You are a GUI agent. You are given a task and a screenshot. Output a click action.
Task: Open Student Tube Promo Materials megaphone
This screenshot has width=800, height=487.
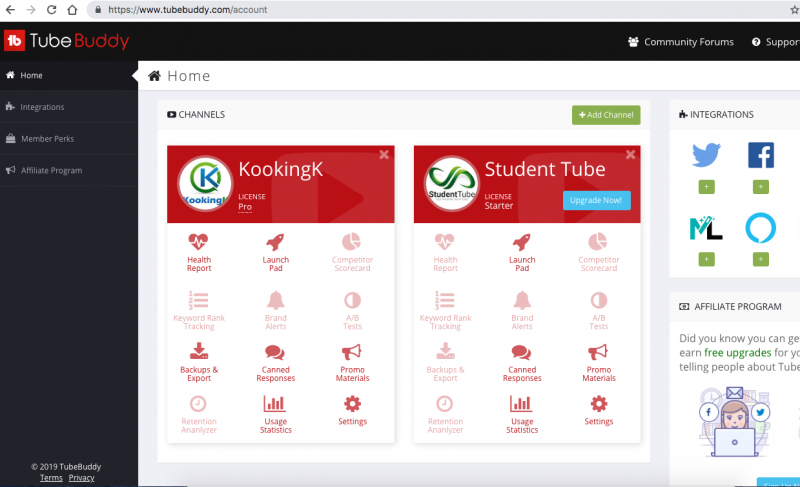pyautogui.click(x=598, y=352)
